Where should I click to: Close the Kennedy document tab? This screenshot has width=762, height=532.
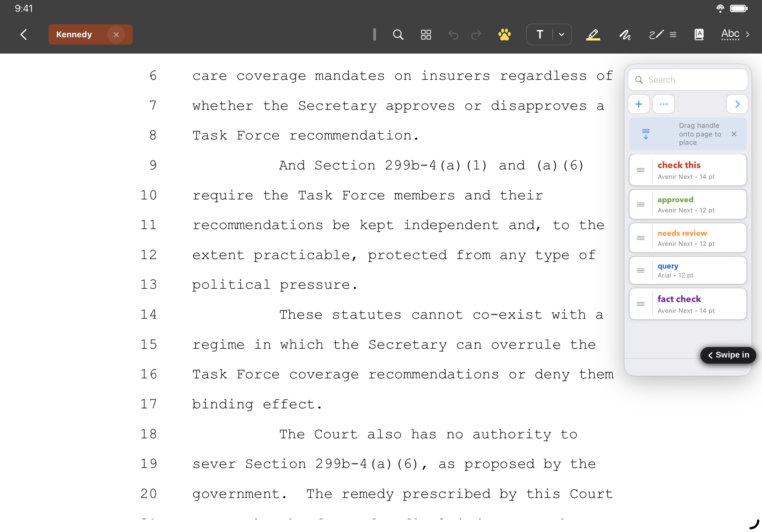pyautogui.click(x=116, y=34)
